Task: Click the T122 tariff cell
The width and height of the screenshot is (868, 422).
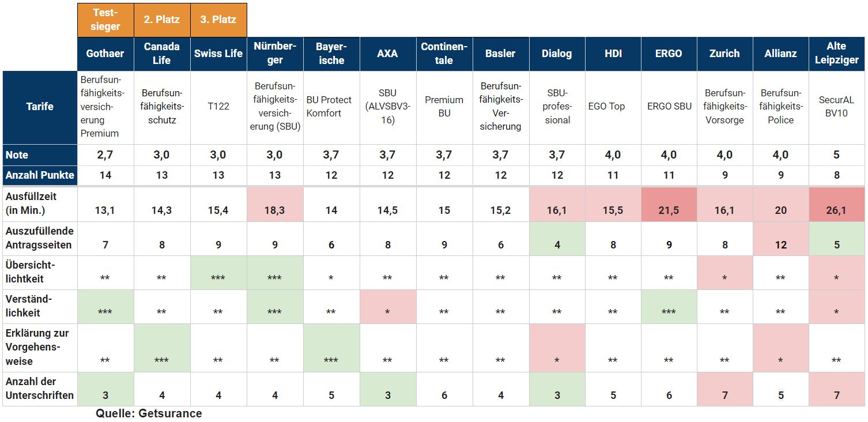Action: pos(218,107)
